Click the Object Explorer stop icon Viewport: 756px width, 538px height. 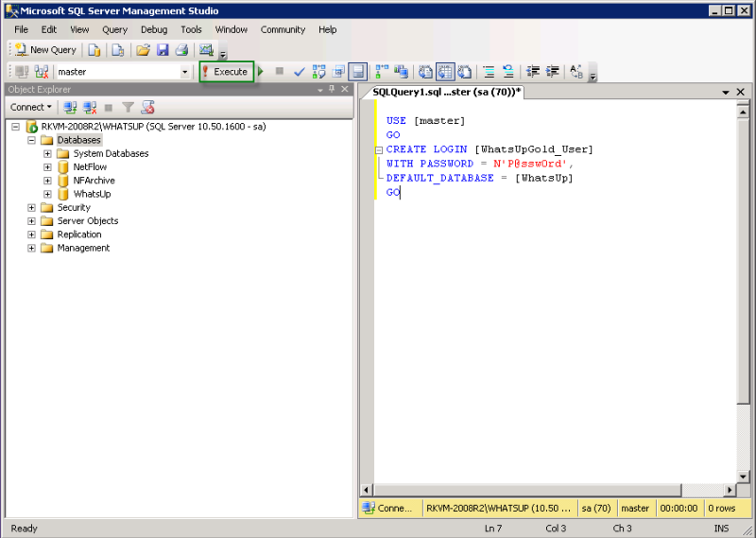[109, 107]
